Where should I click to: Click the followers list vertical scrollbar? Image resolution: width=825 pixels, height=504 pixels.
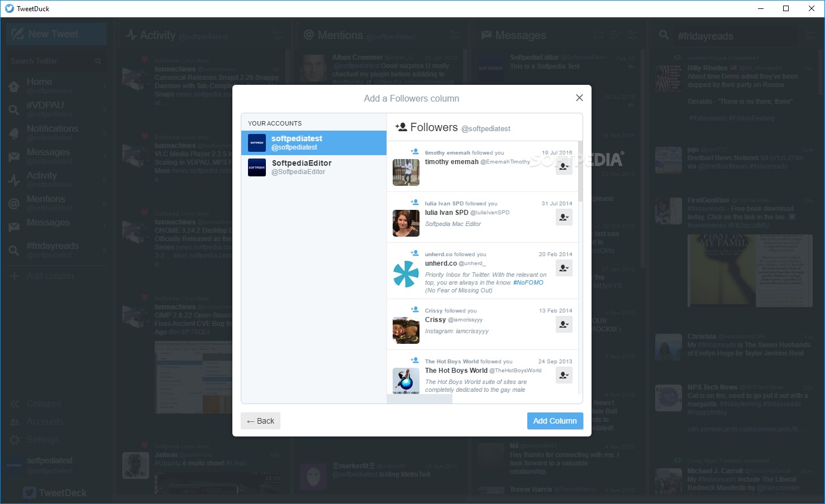click(x=580, y=171)
